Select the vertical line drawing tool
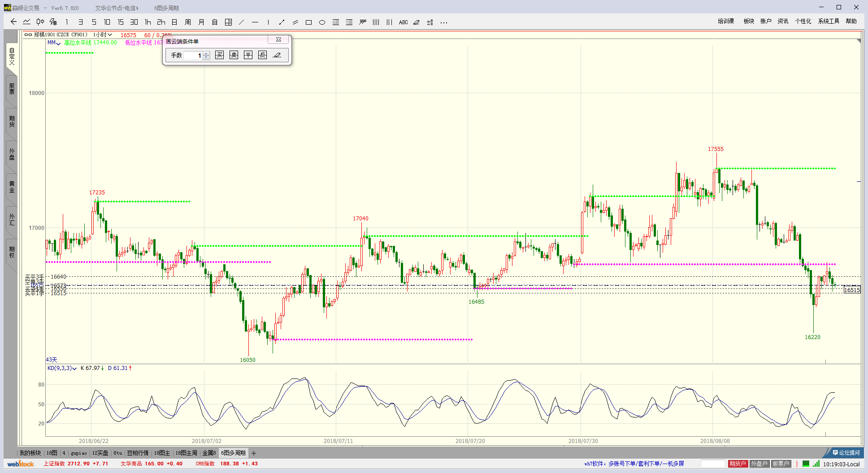The width and height of the screenshot is (868, 473). [x=268, y=21]
